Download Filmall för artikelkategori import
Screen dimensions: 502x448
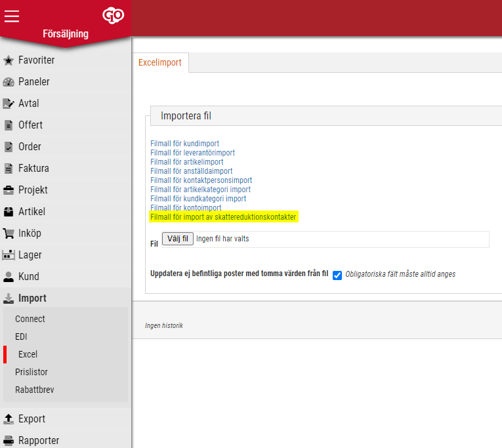click(200, 190)
